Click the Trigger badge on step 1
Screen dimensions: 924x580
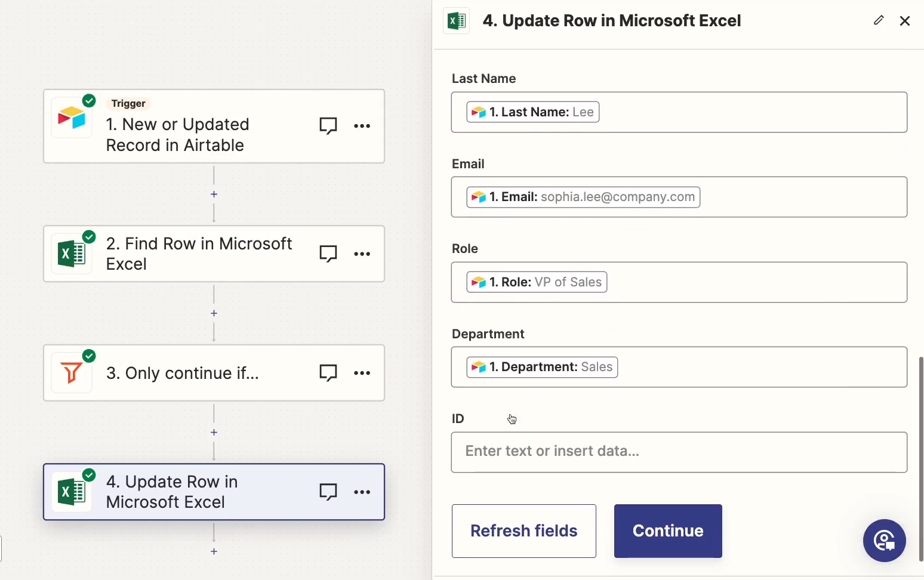click(x=128, y=103)
